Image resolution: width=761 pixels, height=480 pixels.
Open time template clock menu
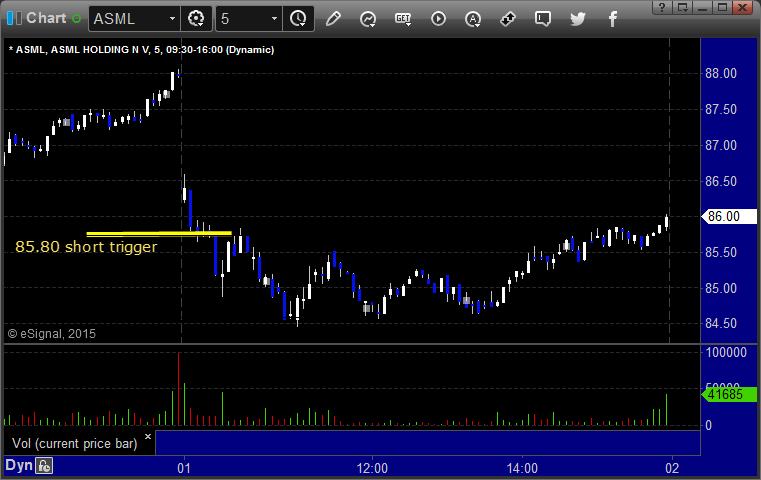pos(298,19)
